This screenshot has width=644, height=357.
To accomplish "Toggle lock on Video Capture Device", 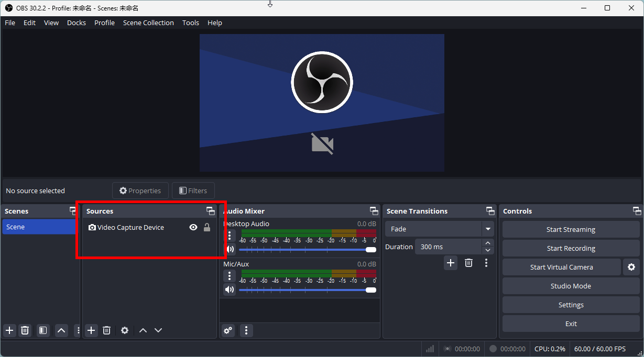I will click(207, 227).
